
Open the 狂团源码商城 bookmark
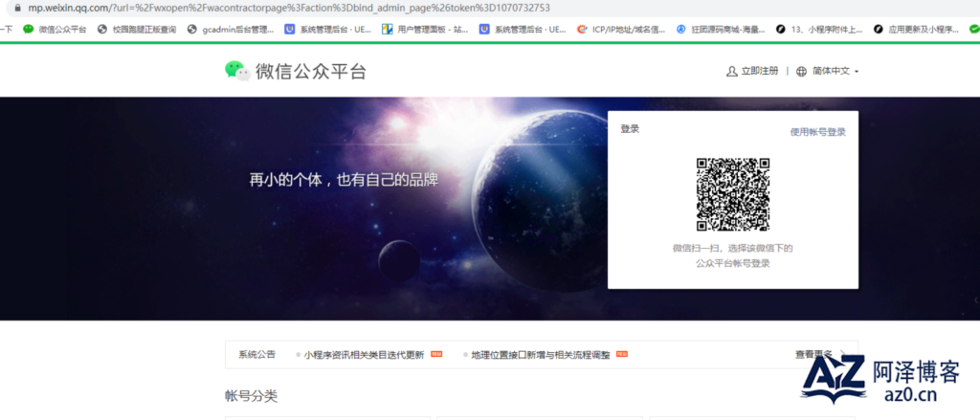[721, 29]
